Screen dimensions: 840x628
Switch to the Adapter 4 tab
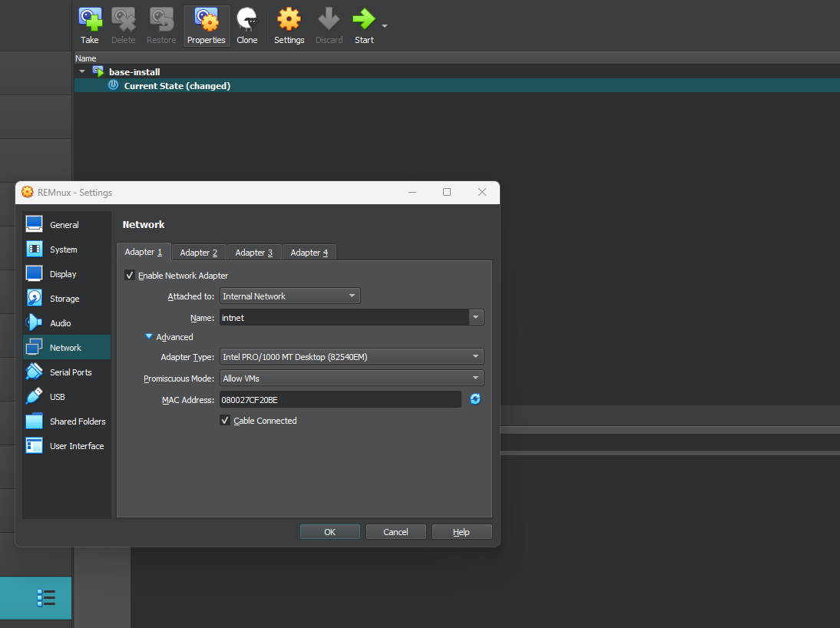(x=309, y=253)
